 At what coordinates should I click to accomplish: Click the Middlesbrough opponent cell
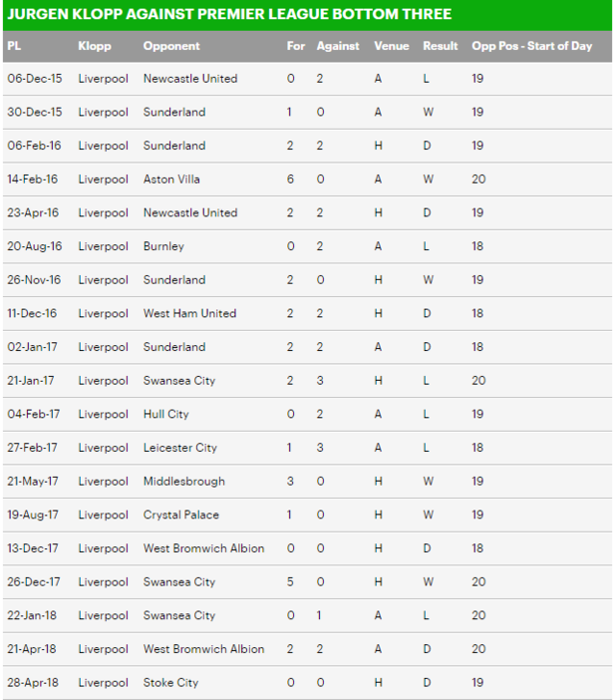tap(183, 482)
